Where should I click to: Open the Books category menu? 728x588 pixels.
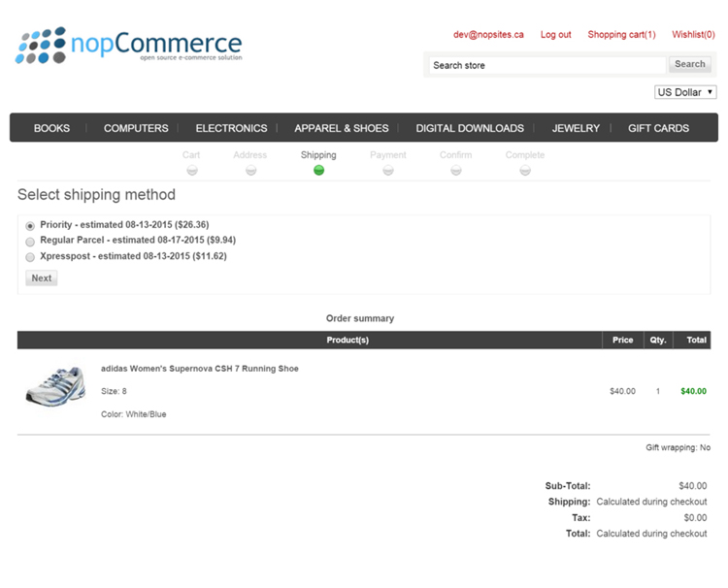coord(51,128)
